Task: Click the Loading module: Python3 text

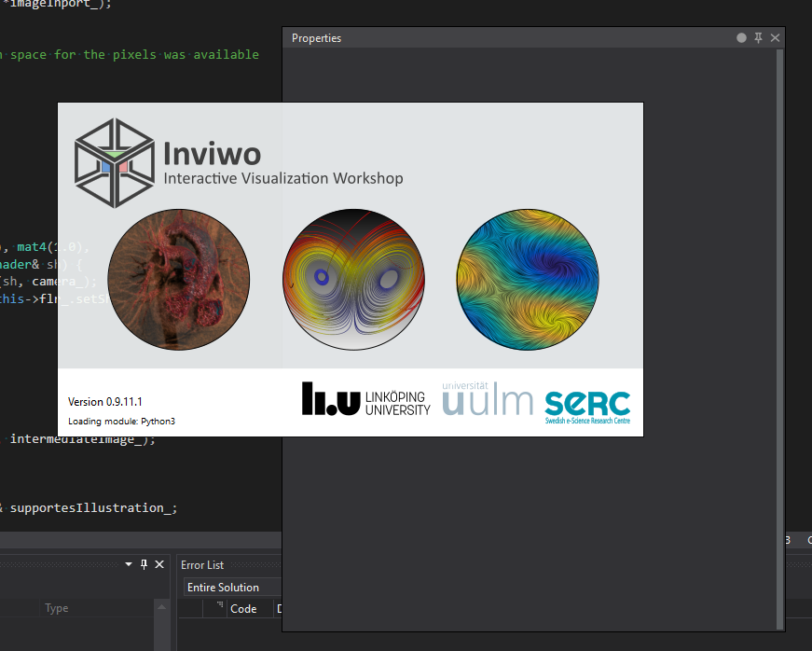Action: tap(122, 421)
